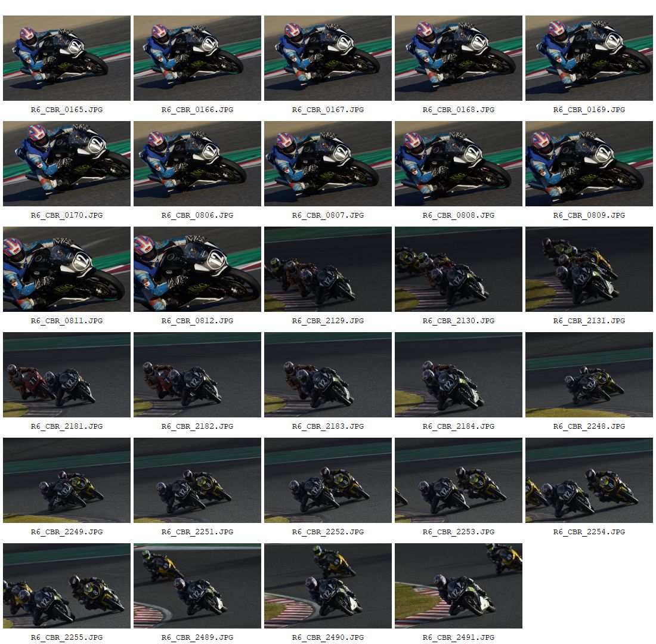
Task: Select photo R6_CBR_0807.JPG
Action: click(328, 163)
